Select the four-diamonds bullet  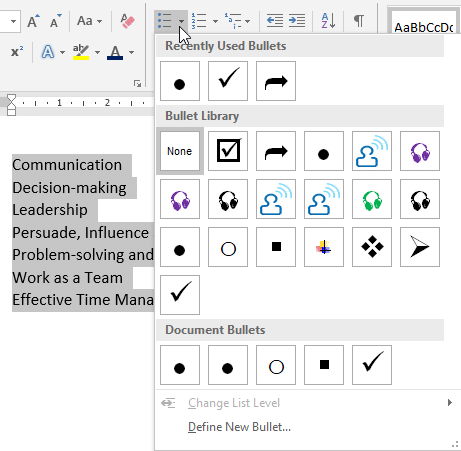[372, 247]
